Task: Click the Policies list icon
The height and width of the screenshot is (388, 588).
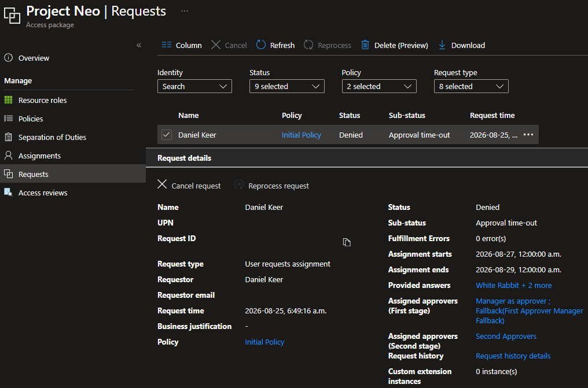Action: (x=8, y=119)
